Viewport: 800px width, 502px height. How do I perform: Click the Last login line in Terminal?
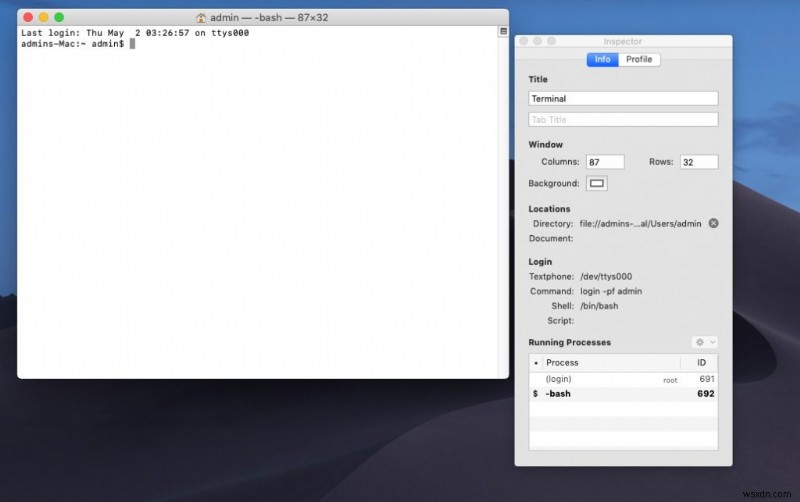[135, 33]
